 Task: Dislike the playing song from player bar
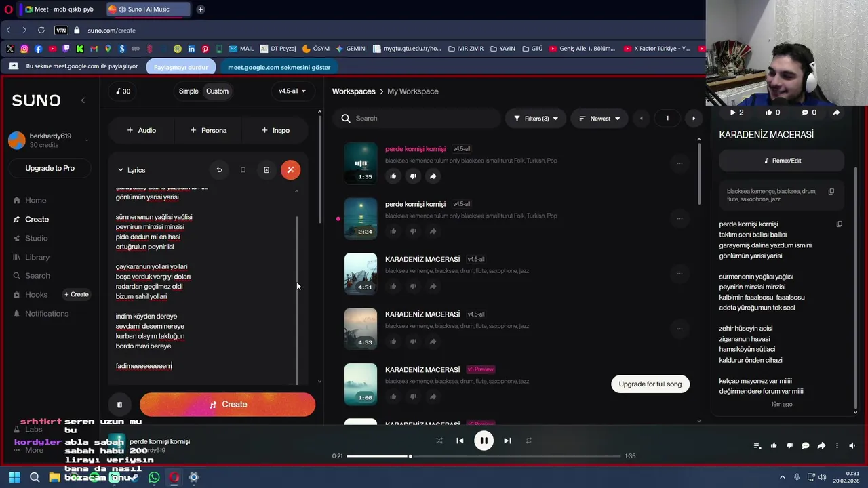pos(789,445)
